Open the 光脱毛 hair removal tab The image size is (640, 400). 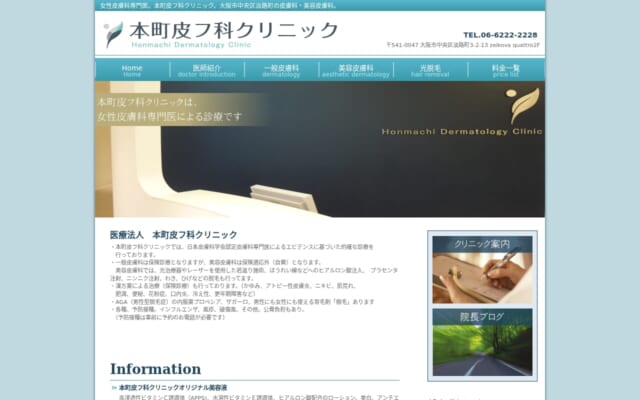click(x=430, y=70)
